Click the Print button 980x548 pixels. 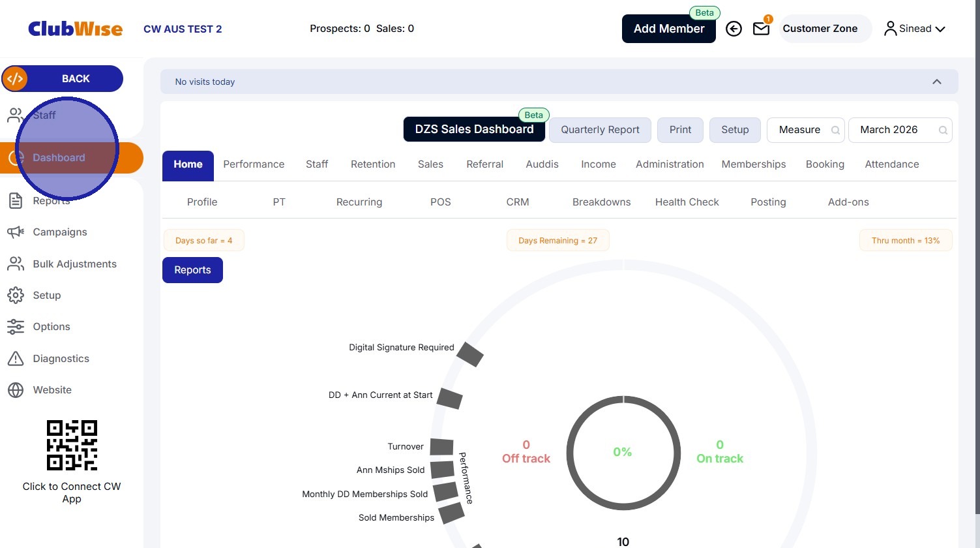coord(680,130)
